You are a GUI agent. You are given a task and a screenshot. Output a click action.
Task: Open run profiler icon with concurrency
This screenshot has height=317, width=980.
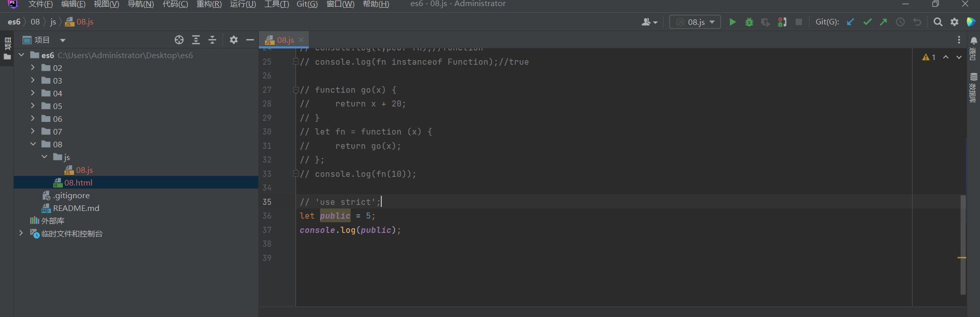(782, 22)
